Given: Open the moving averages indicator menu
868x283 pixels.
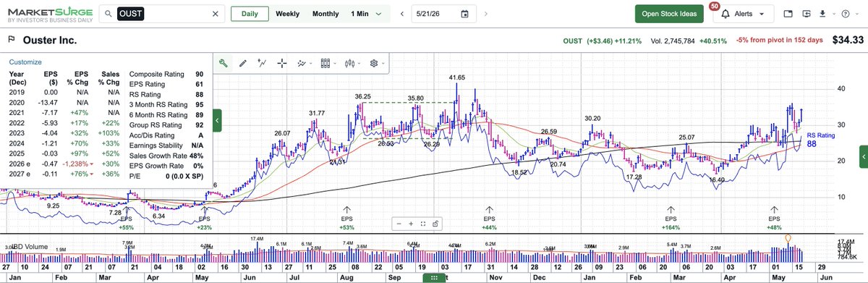Looking at the screenshot, I should [x=304, y=63].
